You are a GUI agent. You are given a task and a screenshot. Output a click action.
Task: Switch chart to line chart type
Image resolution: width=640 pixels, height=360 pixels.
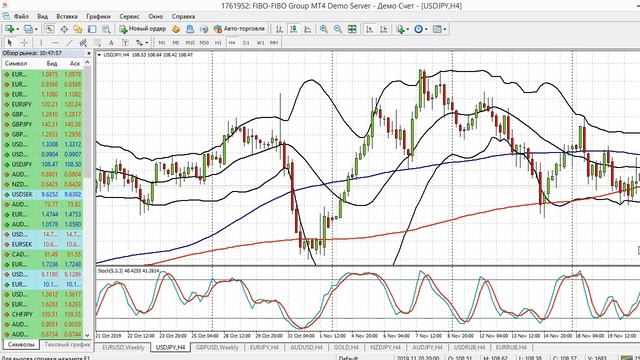(308, 29)
